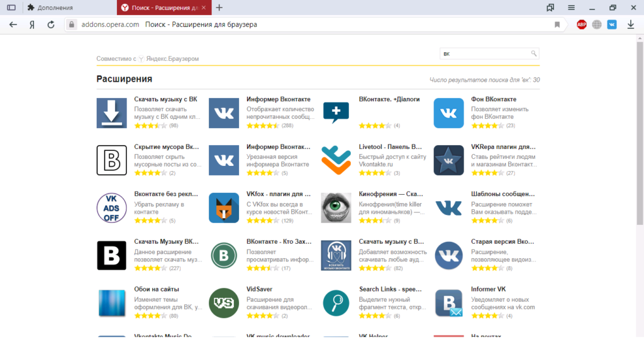Open a new browser tab
644x362 pixels.
click(x=219, y=8)
